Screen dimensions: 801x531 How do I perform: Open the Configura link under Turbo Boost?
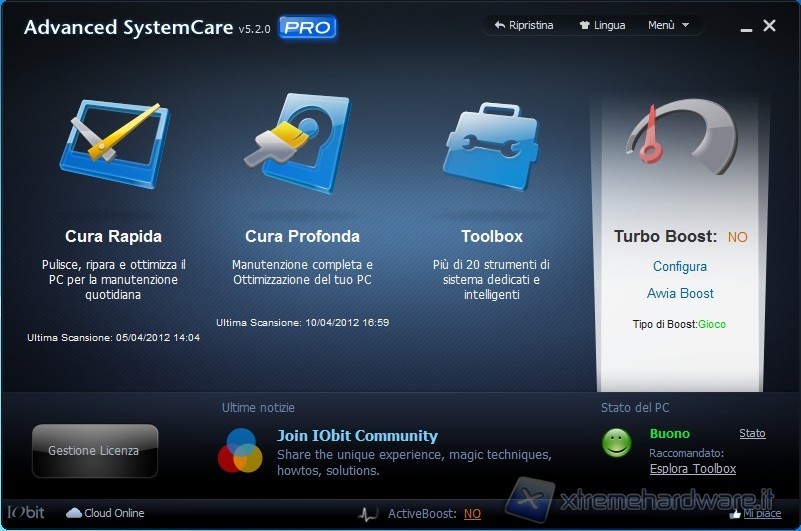pyautogui.click(x=680, y=266)
